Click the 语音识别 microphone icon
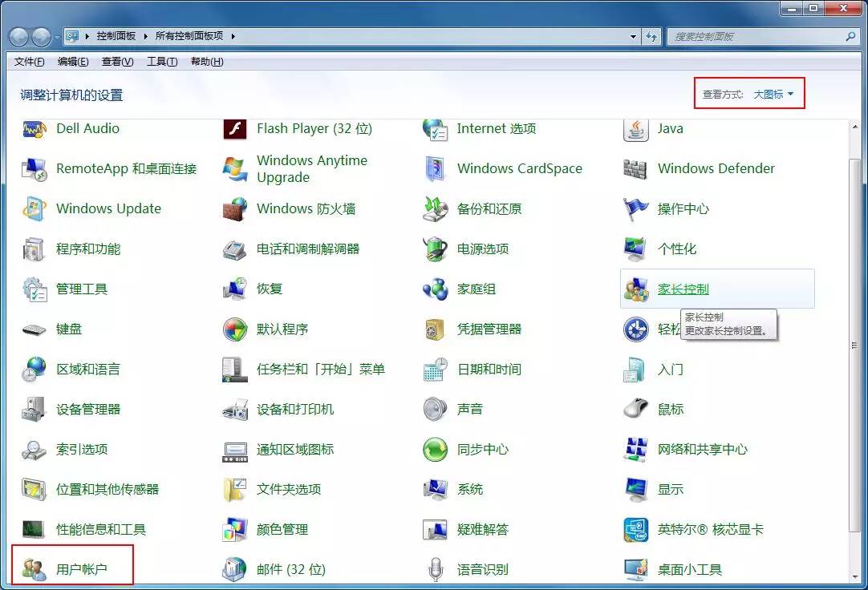 (435, 569)
